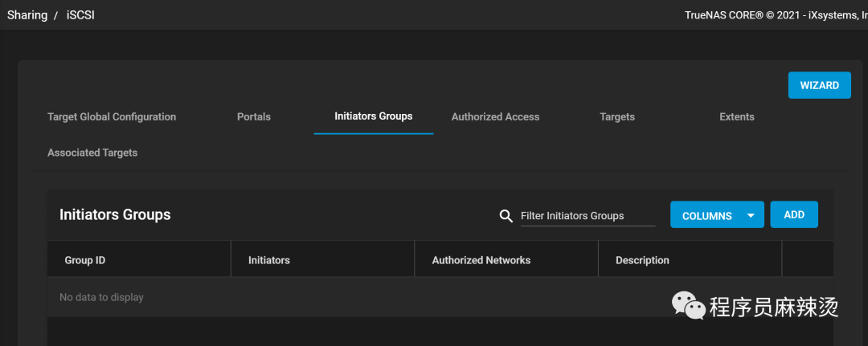Go to the Authorized Access tab
The height and width of the screenshot is (346, 868).
[495, 117]
